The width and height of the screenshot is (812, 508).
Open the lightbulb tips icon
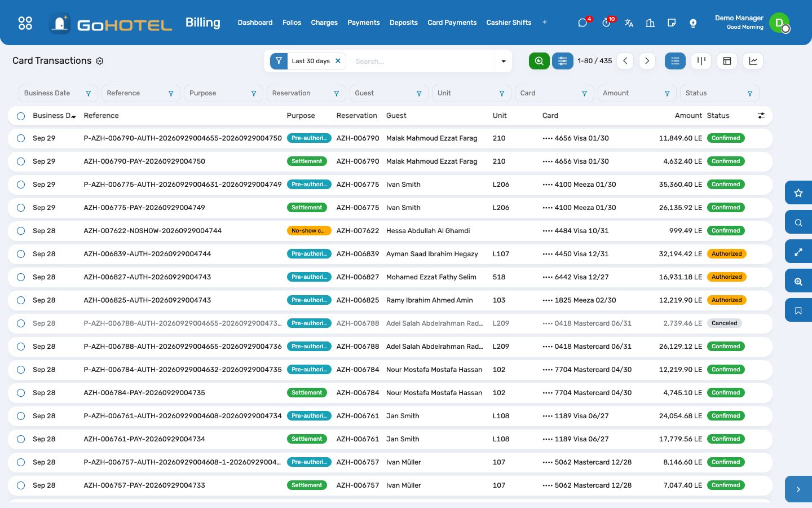(x=693, y=23)
